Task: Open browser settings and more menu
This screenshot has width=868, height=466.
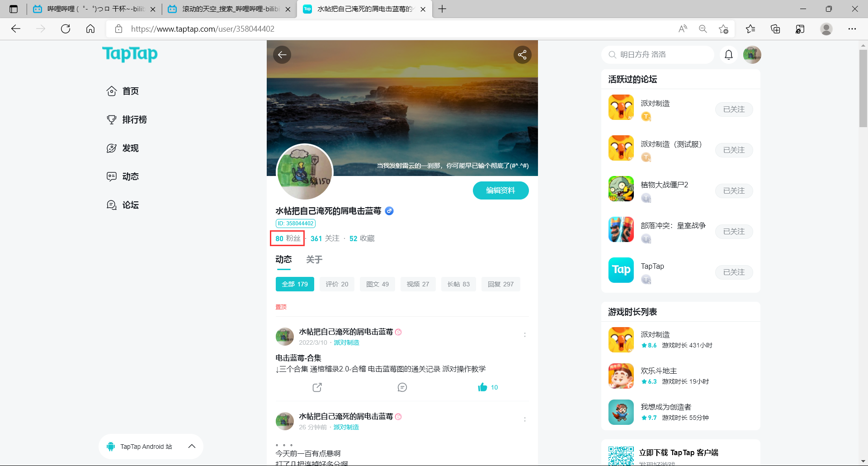Action: (852, 29)
